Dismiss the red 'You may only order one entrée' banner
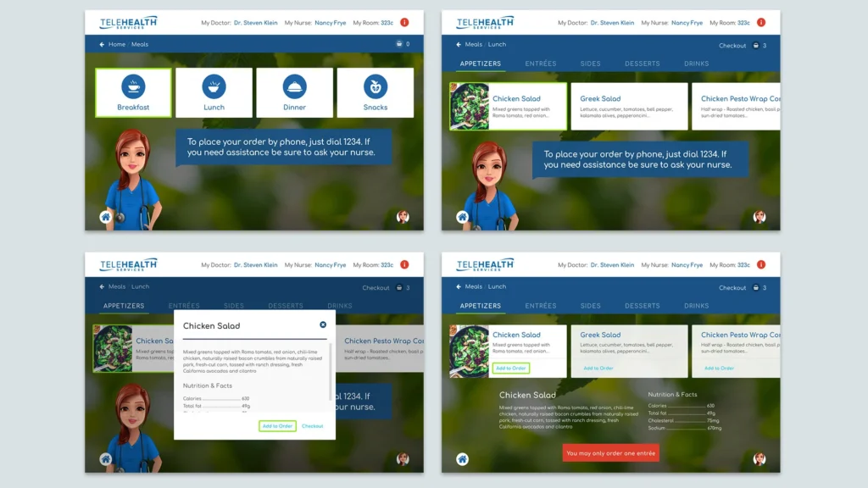 (x=610, y=453)
